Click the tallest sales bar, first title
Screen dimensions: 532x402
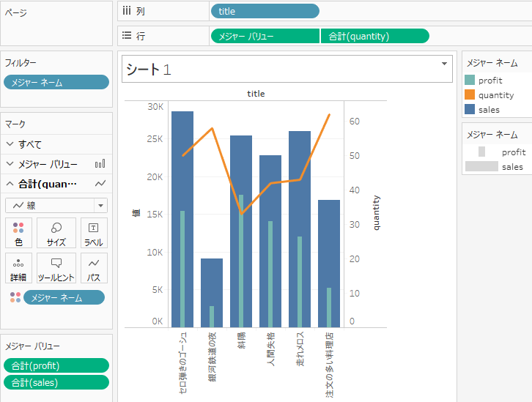[x=182, y=219]
